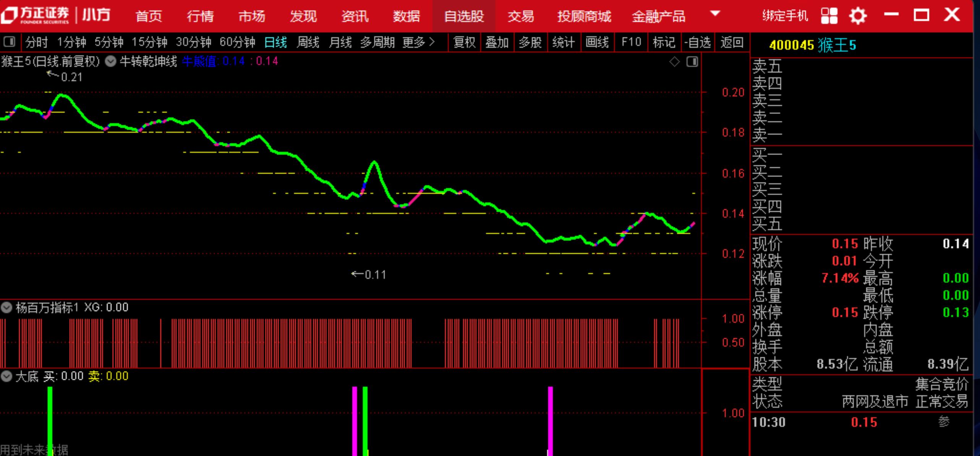Click the 参 icon at bottom right
980x456 pixels.
(x=944, y=422)
